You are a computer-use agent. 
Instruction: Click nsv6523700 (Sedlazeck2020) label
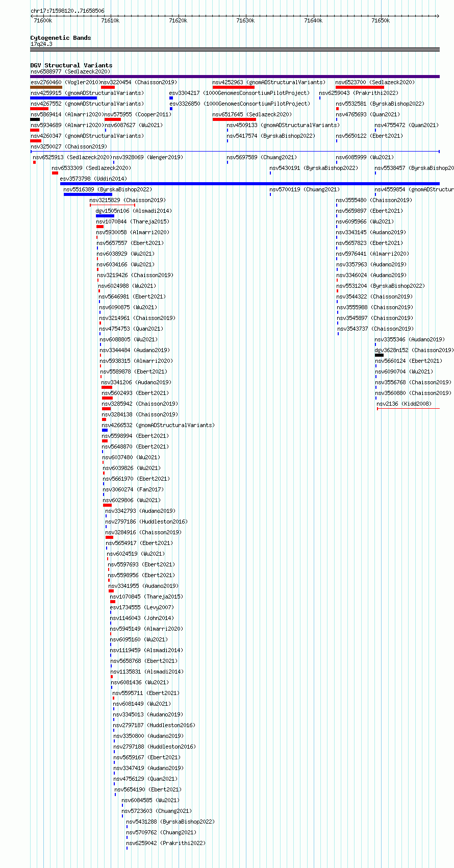[375, 83]
